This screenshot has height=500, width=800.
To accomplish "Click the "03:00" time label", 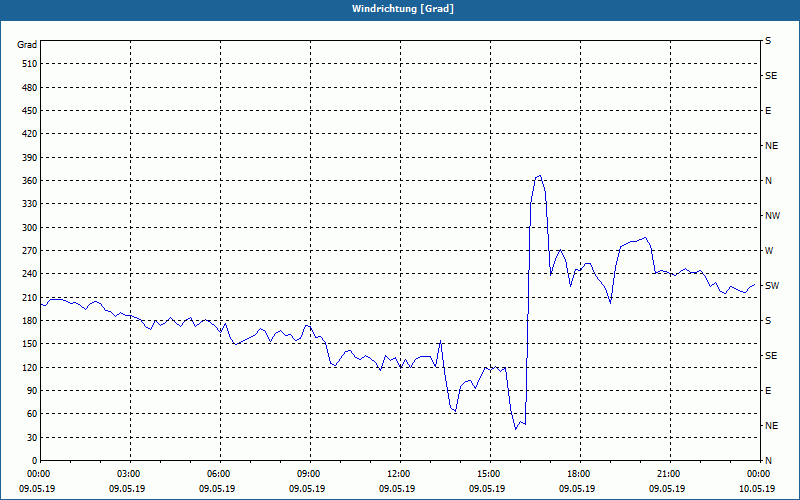I will point(131,473).
